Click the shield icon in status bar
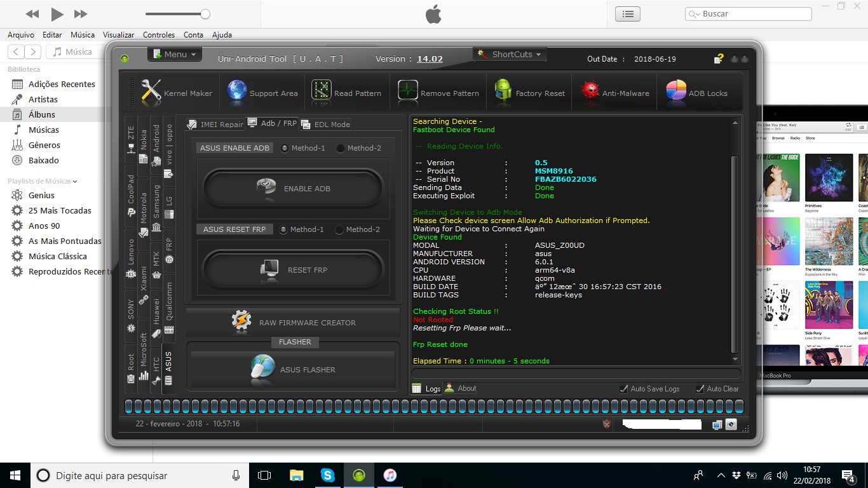Screen dimensions: 868x488 (x=607, y=424)
